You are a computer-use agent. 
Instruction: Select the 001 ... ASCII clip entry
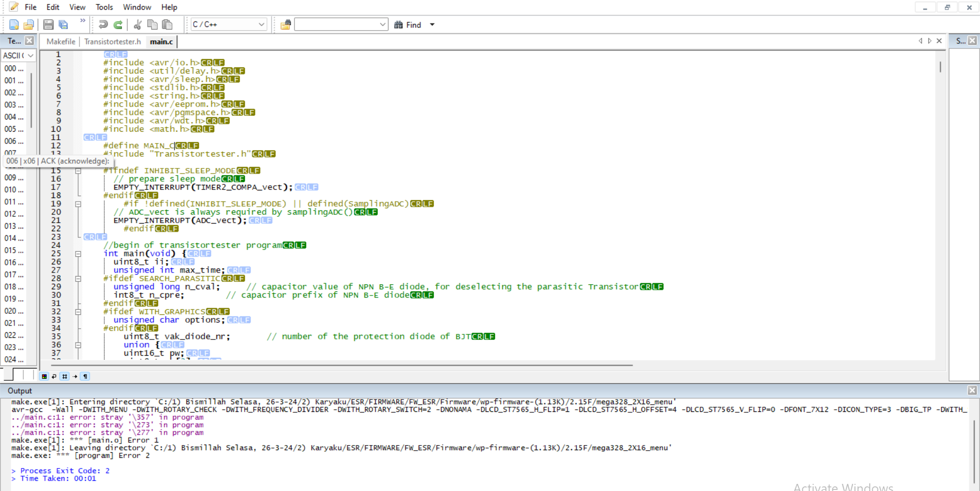[x=14, y=81]
